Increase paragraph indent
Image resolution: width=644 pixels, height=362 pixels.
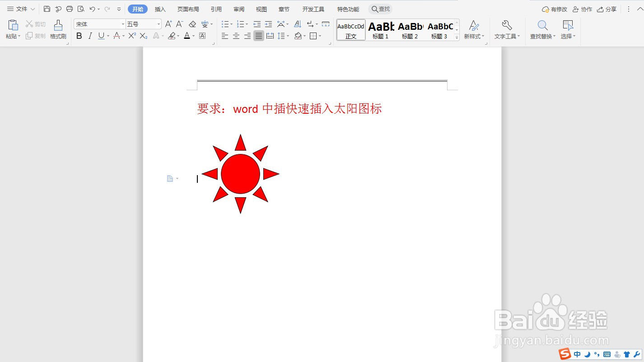(x=268, y=24)
